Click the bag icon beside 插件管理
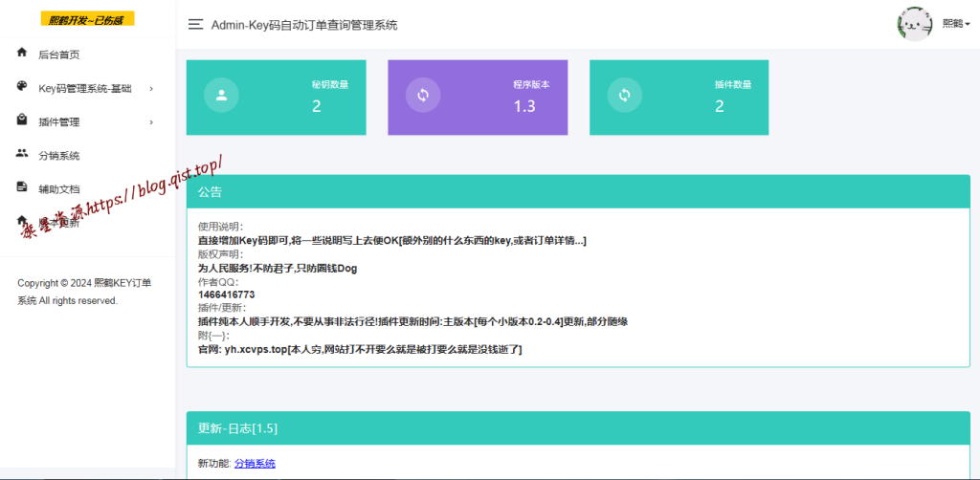This screenshot has height=480, width=980. (22, 120)
